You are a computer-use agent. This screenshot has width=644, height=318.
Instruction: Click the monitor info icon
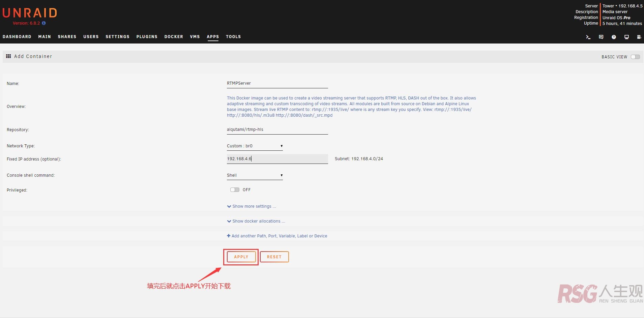(x=626, y=37)
